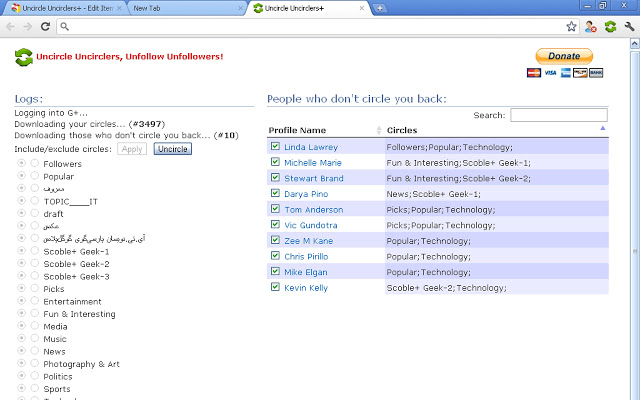640x400 pixels.
Task: Open Stewart Brand profile link
Action: click(314, 178)
